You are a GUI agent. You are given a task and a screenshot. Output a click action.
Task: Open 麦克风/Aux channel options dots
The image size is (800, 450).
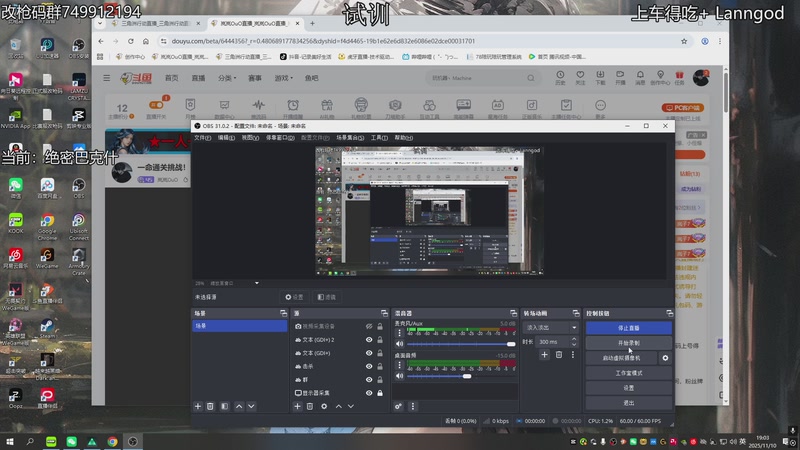[399, 333]
